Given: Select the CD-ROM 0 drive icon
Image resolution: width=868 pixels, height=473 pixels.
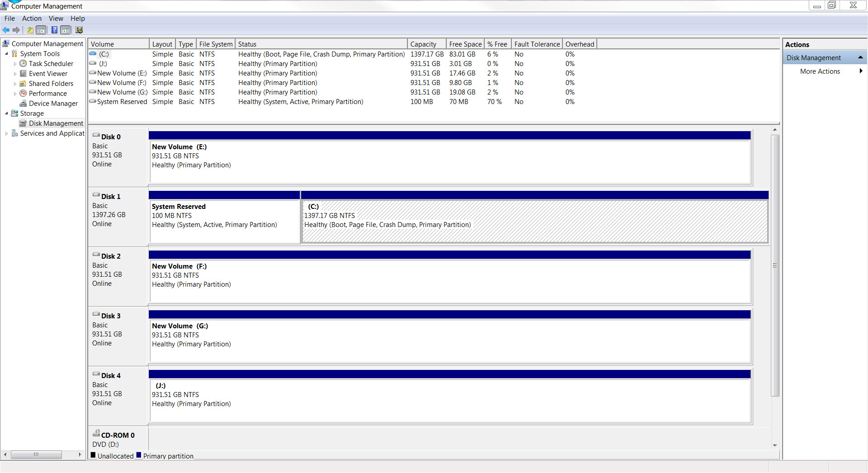Looking at the screenshot, I should 96,433.
